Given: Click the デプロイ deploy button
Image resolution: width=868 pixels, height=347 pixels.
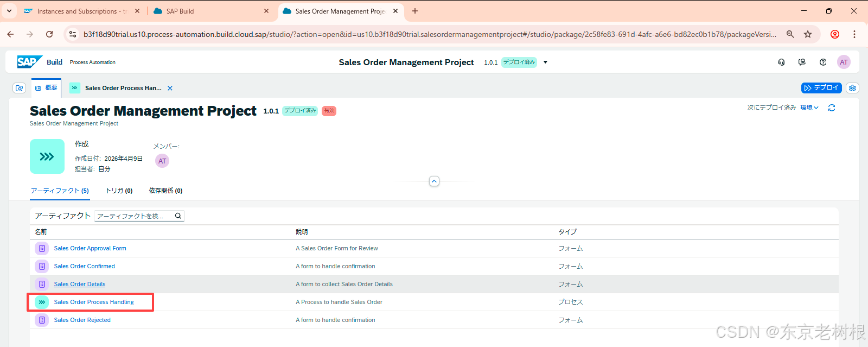Looking at the screenshot, I should [x=821, y=88].
